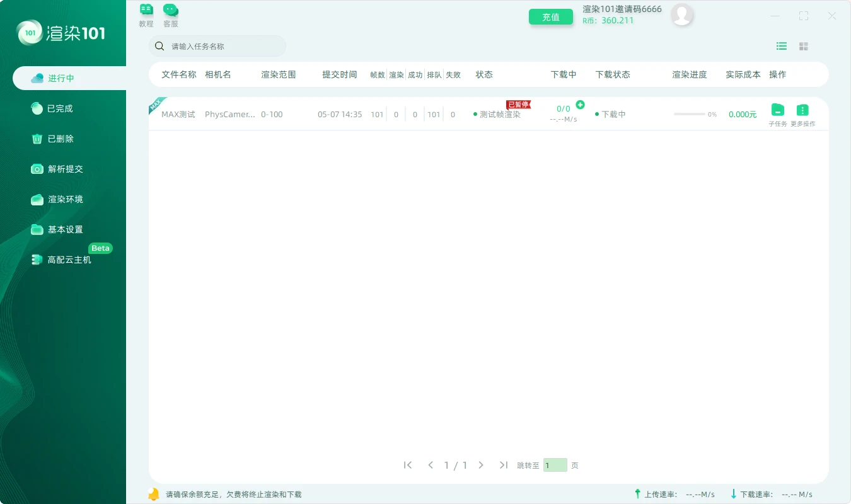Go to first page of results
Screen dimensions: 851x504
[408, 465]
